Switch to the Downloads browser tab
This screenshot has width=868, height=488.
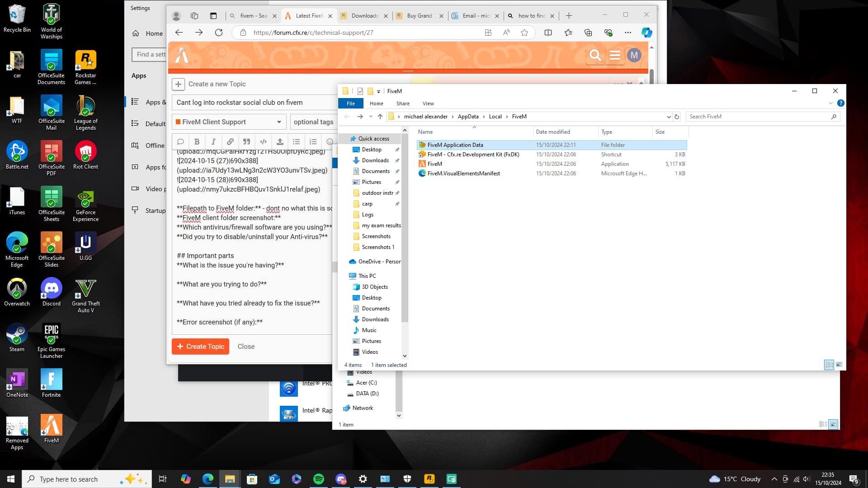[364, 16]
